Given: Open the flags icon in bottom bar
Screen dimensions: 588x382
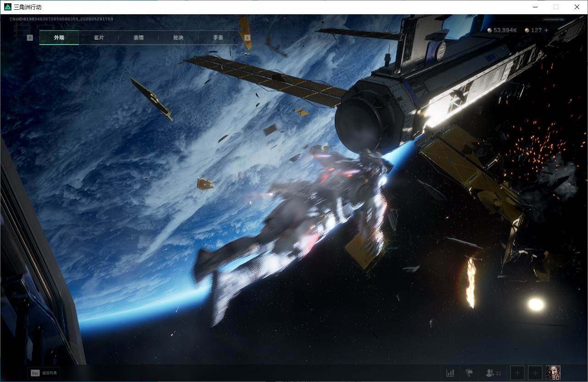Looking at the screenshot, I should coord(469,373).
